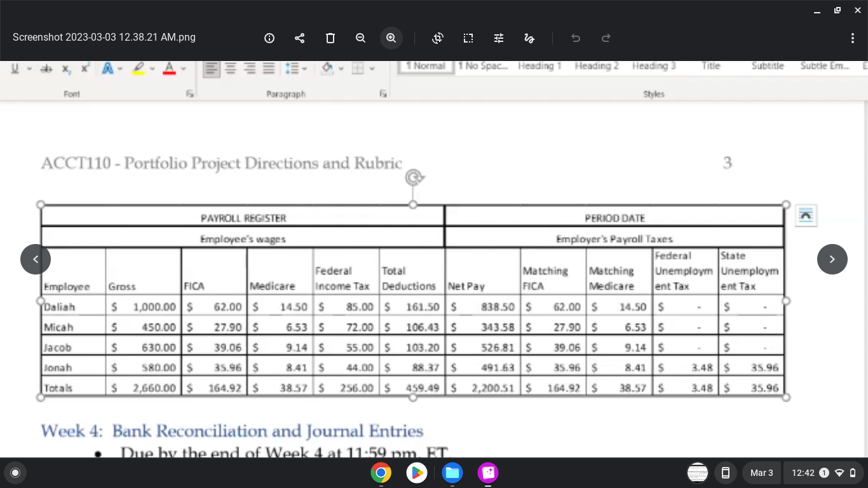Image resolution: width=868 pixels, height=488 pixels.
Task: Open the three-dot overflow menu
Action: click(853, 38)
